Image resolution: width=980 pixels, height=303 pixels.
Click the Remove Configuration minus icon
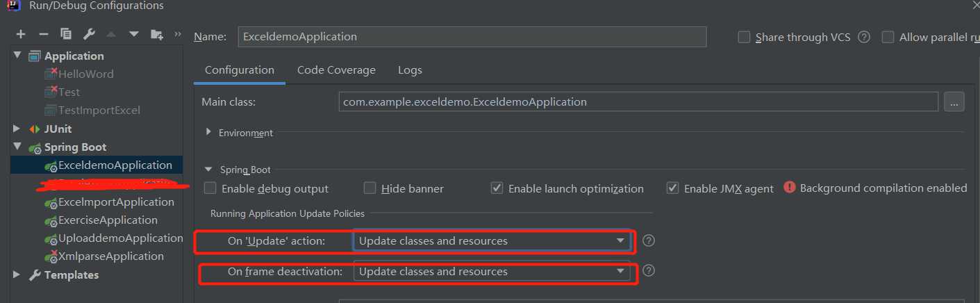pos(43,34)
